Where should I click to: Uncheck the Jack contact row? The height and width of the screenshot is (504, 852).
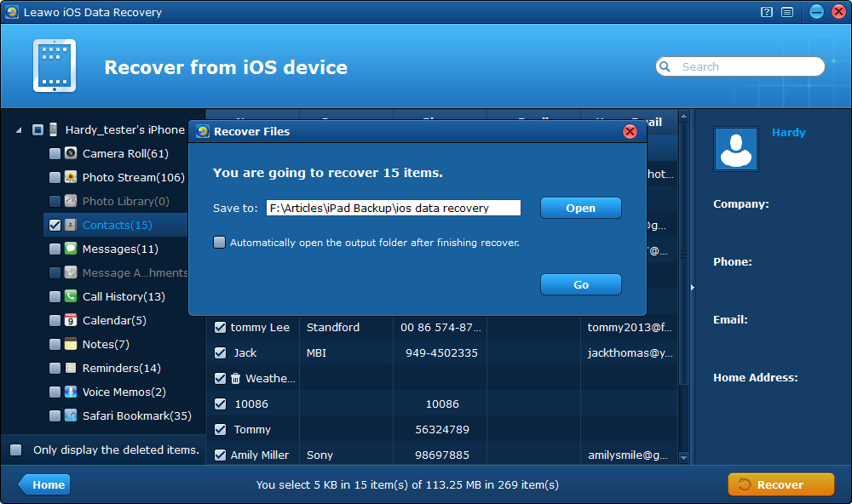[x=220, y=353]
